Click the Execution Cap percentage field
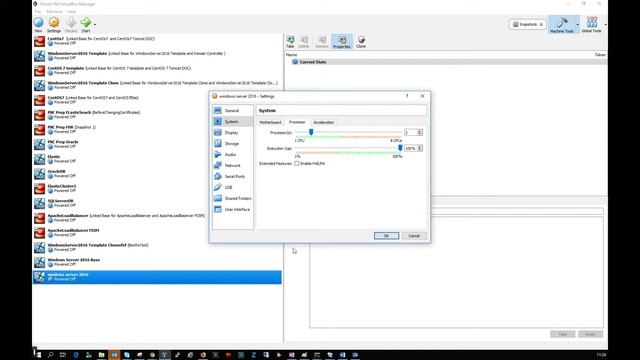 tap(410, 148)
